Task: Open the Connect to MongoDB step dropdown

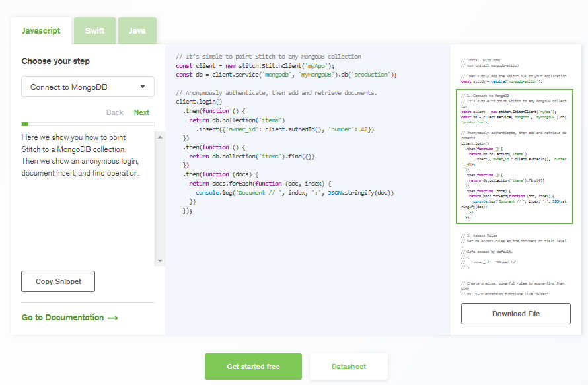Action: click(88, 87)
